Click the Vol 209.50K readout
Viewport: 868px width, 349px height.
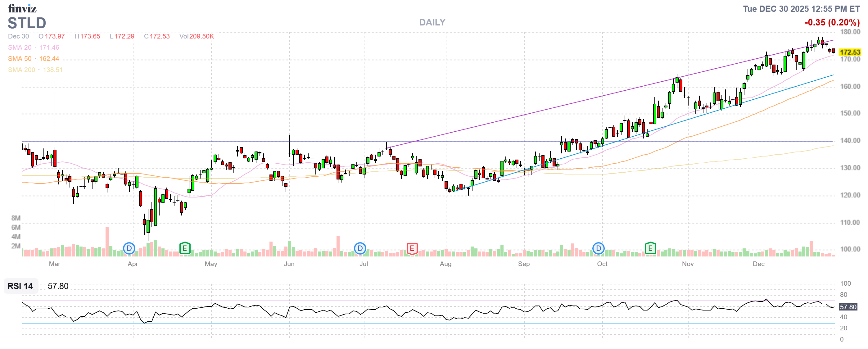pyautogui.click(x=197, y=36)
